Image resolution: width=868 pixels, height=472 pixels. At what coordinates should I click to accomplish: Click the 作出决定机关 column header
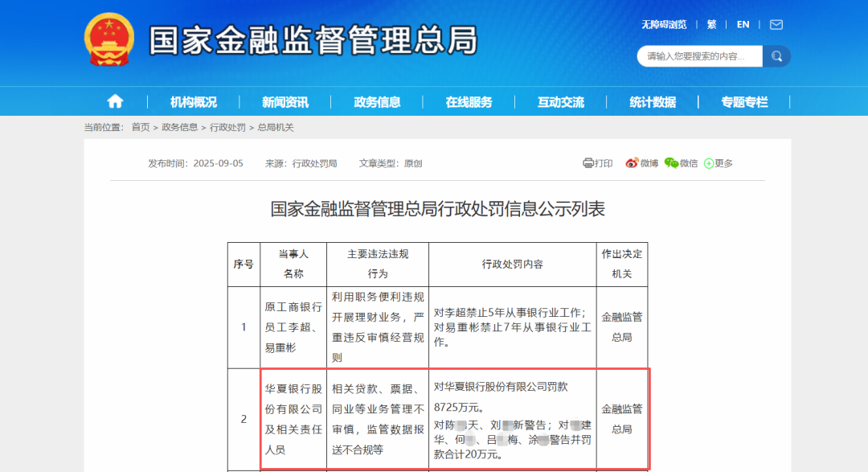(x=621, y=265)
